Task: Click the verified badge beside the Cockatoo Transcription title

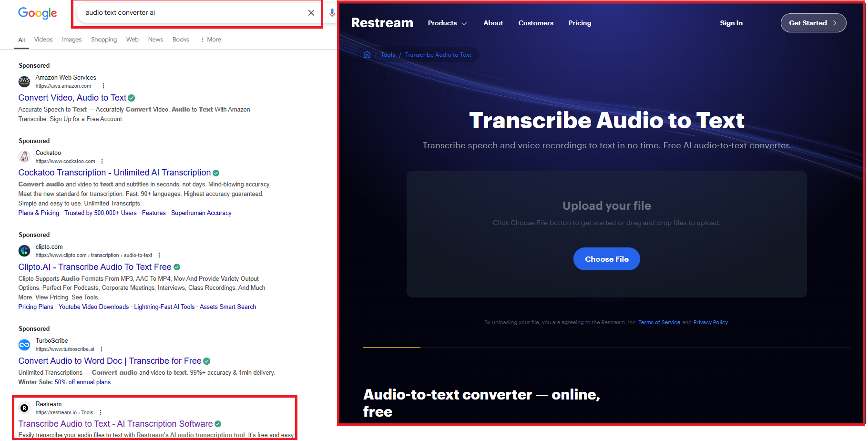Action: (216, 173)
